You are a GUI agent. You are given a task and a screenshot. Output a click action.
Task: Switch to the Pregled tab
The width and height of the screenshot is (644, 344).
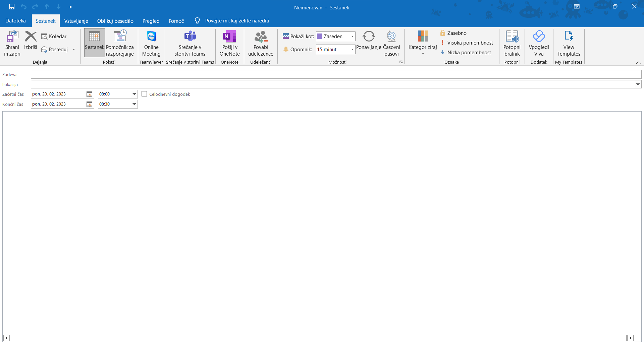[151, 21]
